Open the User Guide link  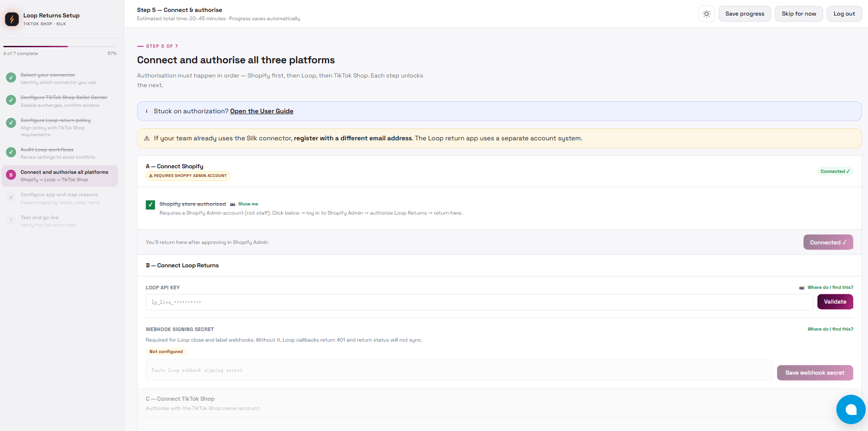coord(261,111)
